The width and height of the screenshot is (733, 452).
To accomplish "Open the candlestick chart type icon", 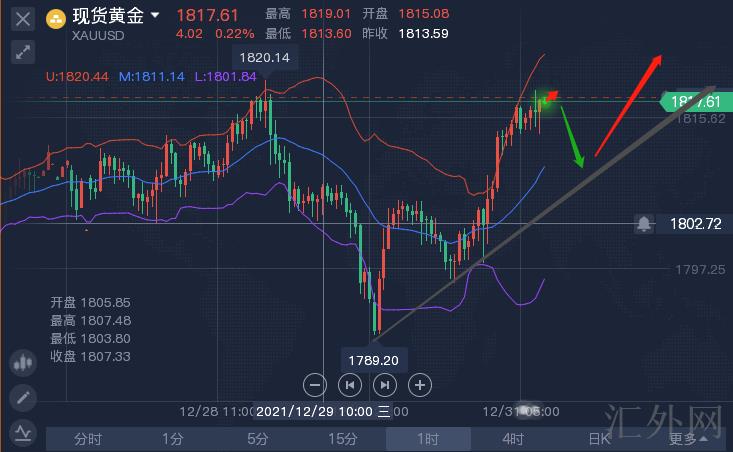I will (22, 363).
